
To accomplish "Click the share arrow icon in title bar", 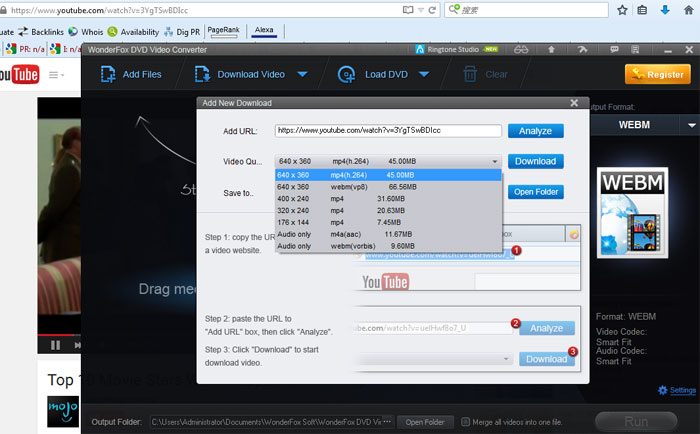I will pos(582,50).
